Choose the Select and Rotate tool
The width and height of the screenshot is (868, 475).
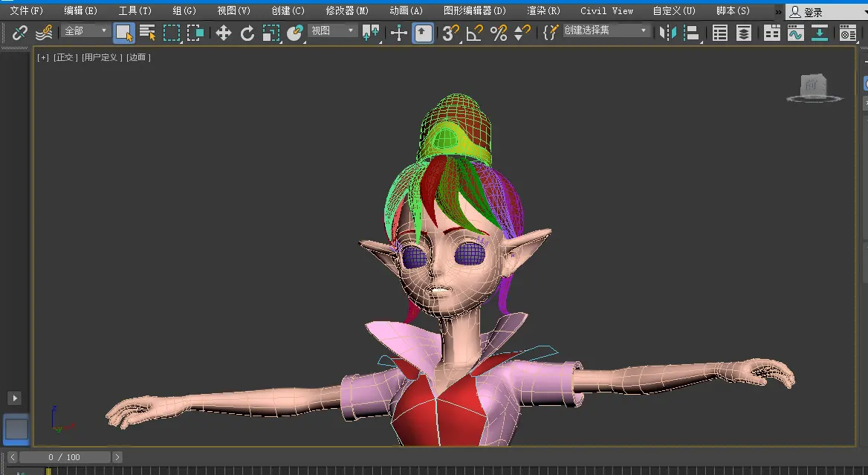247,33
